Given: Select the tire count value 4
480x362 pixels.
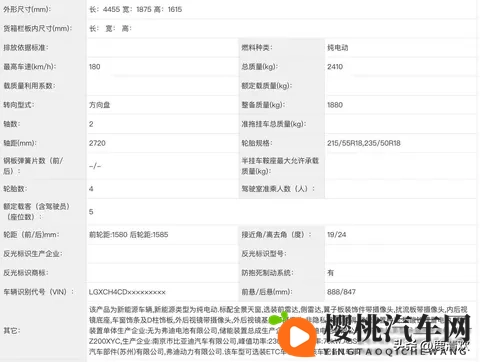Looking at the screenshot, I should point(91,189).
